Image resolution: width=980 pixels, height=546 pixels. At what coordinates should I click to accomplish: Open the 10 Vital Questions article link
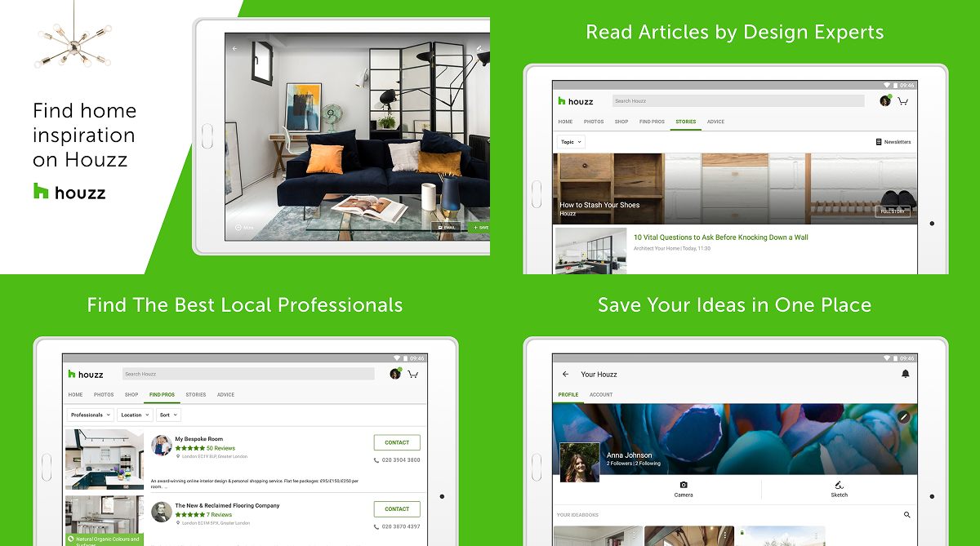click(x=721, y=237)
